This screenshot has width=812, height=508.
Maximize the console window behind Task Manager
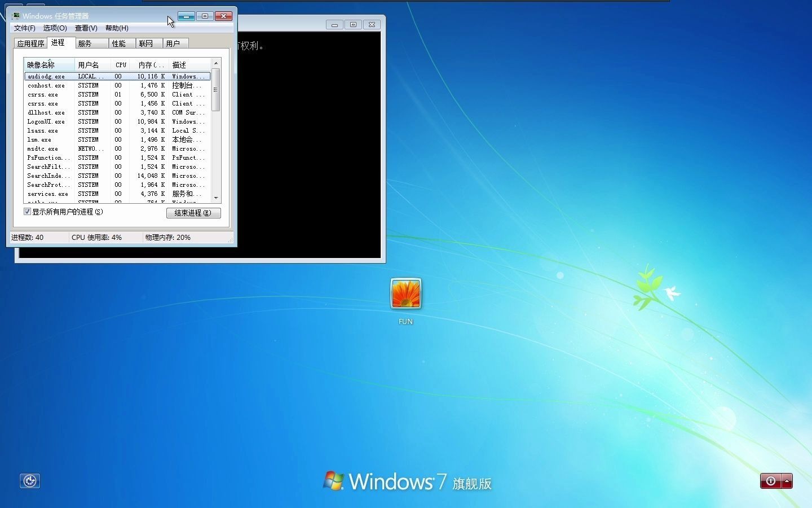353,25
